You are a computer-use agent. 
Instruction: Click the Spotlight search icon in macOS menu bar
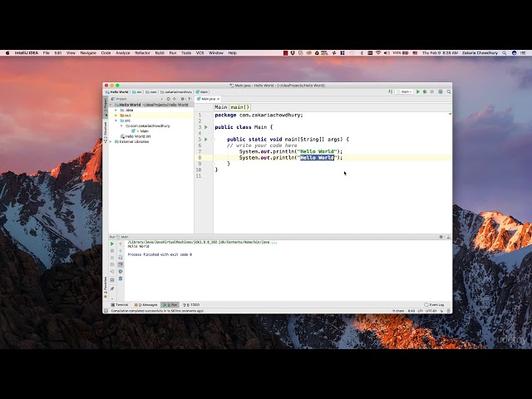point(505,53)
